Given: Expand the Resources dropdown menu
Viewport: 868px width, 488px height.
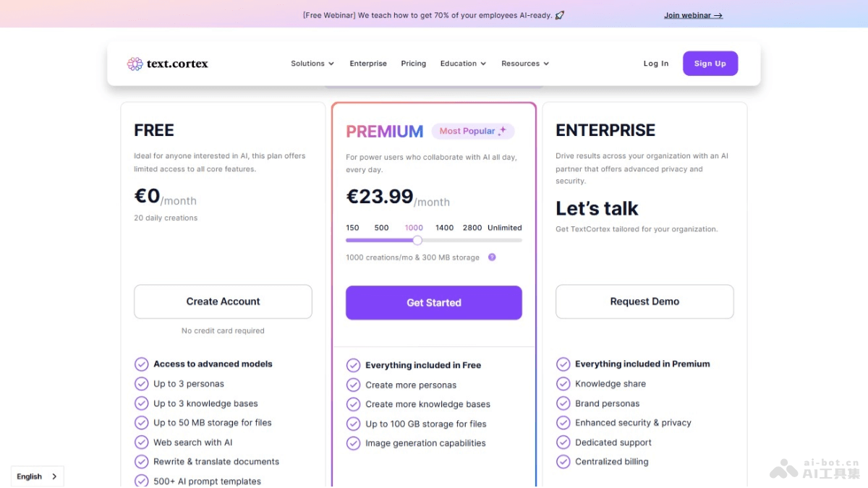Looking at the screenshot, I should [x=525, y=64].
